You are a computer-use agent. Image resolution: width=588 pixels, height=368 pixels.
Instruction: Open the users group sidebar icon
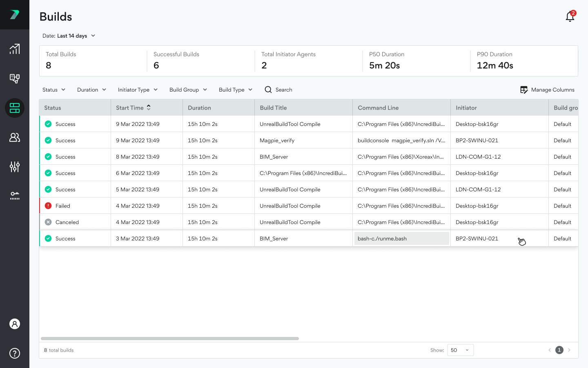(15, 137)
